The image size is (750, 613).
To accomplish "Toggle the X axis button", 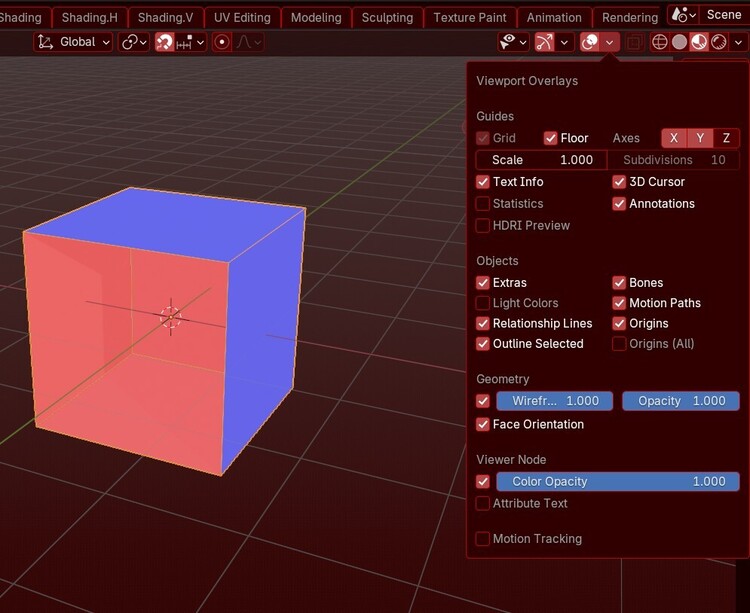I will tap(674, 138).
